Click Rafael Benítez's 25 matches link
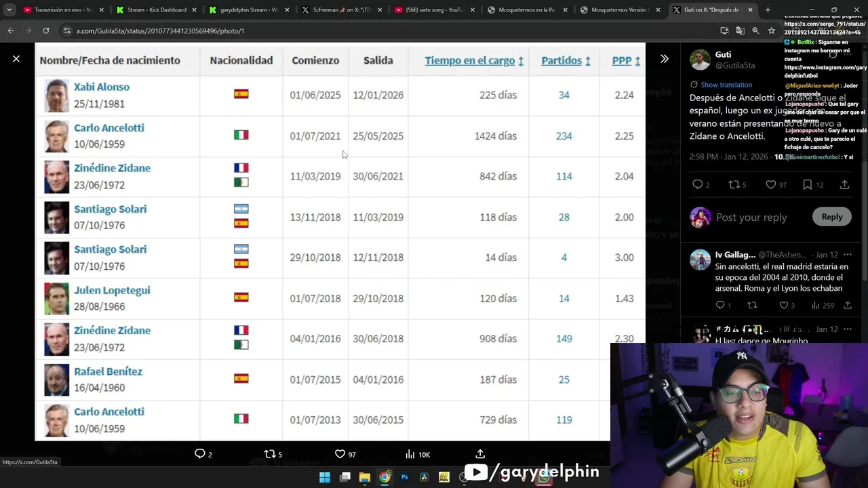The image size is (868, 488). [564, 380]
